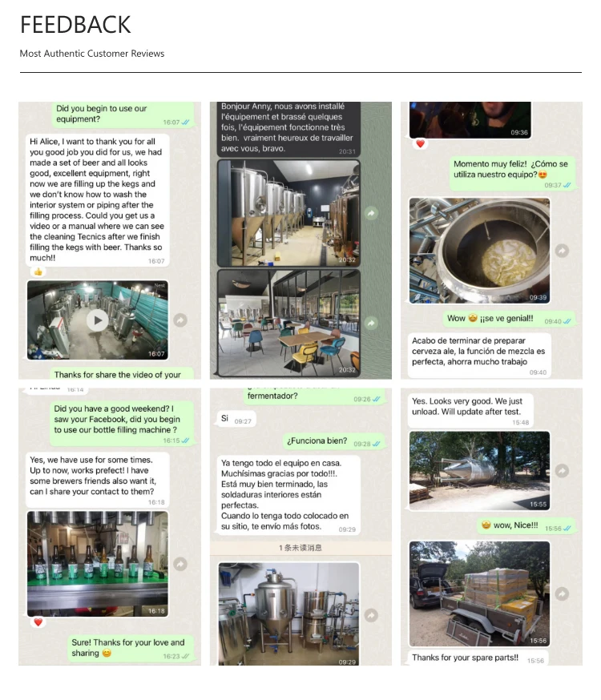Click thumbs-up reaction under Alice message

click(x=38, y=272)
